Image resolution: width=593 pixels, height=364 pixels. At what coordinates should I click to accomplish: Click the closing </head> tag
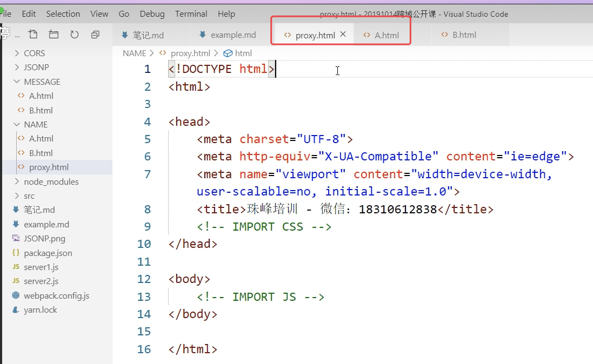pyautogui.click(x=193, y=244)
